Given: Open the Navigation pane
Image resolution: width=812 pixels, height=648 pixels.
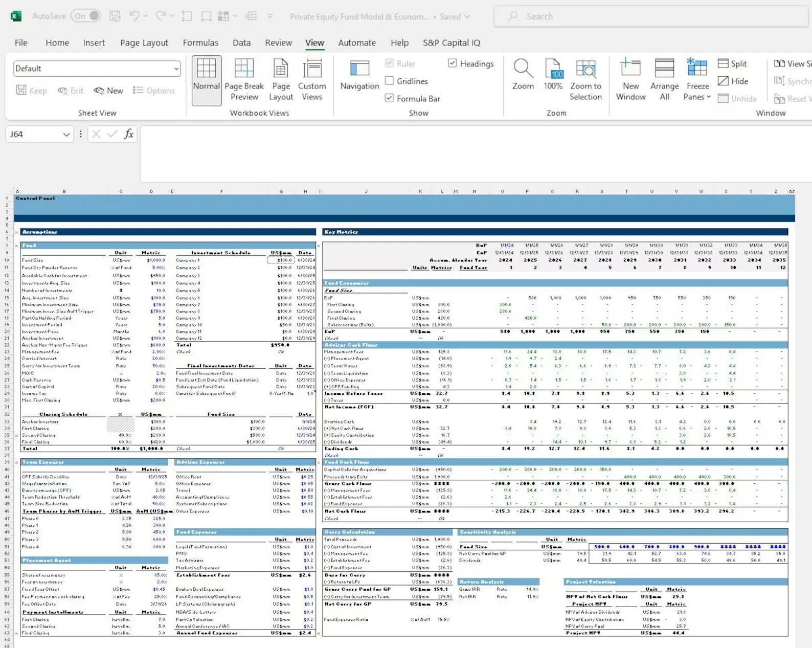Looking at the screenshot, I should (359, 76).
